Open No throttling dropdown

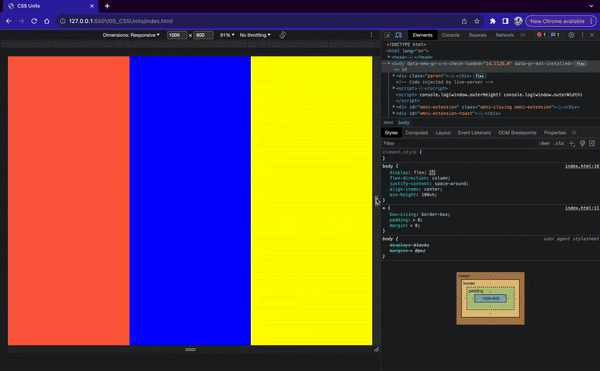coord(255,35)
